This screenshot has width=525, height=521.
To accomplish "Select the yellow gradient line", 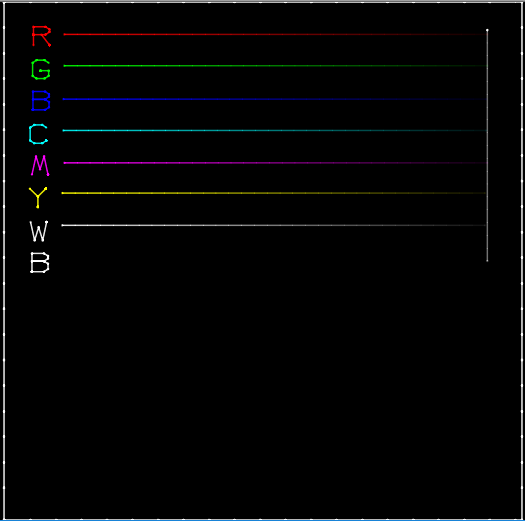I will pos(274,193).
